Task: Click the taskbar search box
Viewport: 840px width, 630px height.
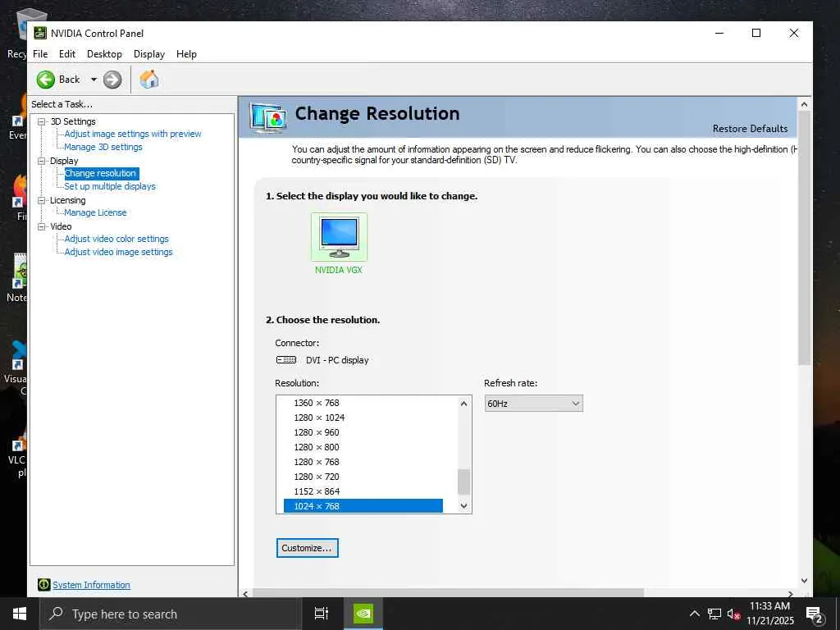Action: click(171, 614)
